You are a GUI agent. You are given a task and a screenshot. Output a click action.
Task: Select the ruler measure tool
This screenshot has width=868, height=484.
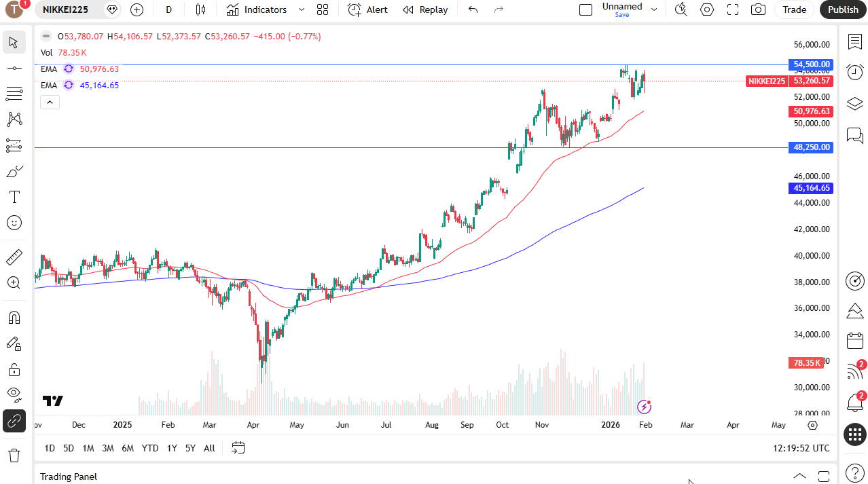(14, 257)
